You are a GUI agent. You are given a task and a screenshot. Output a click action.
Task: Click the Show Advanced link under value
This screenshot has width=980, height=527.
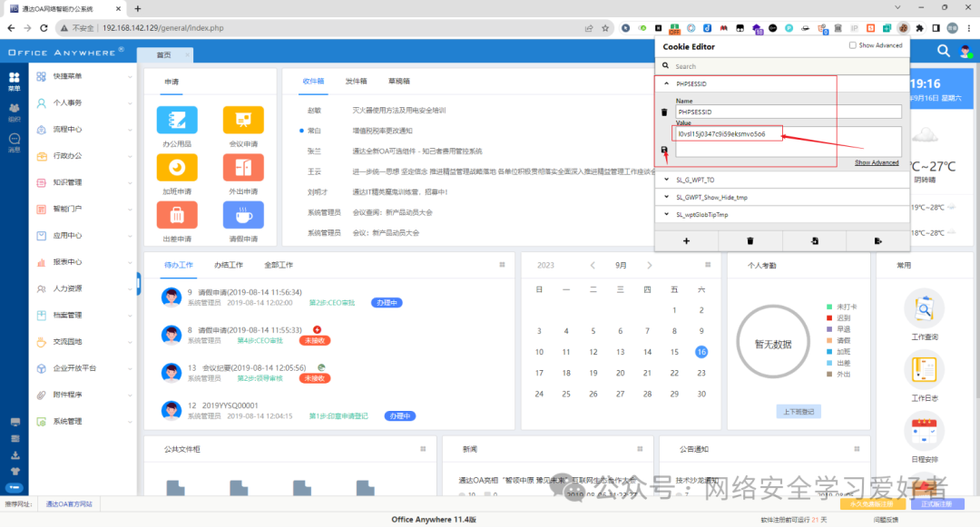pos(877,163)
